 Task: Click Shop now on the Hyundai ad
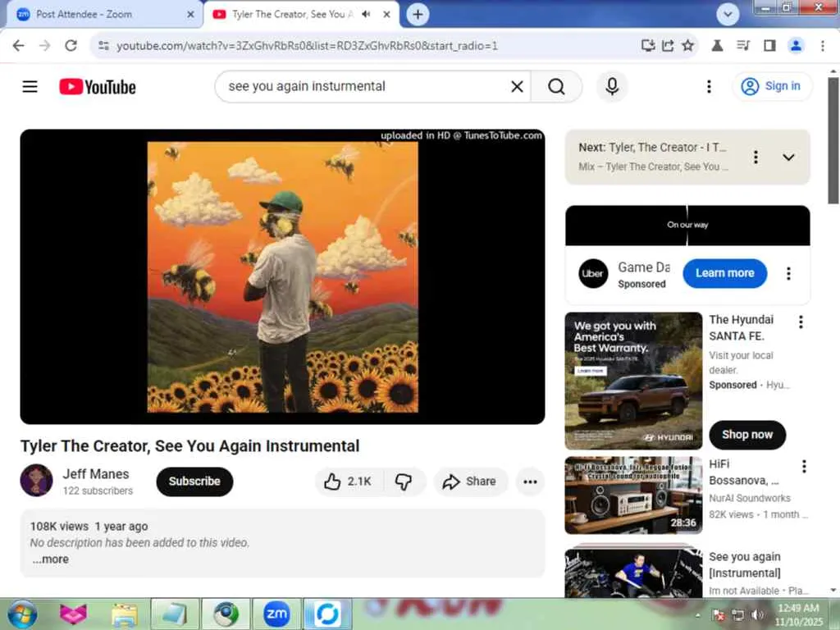tap(747, 435)
